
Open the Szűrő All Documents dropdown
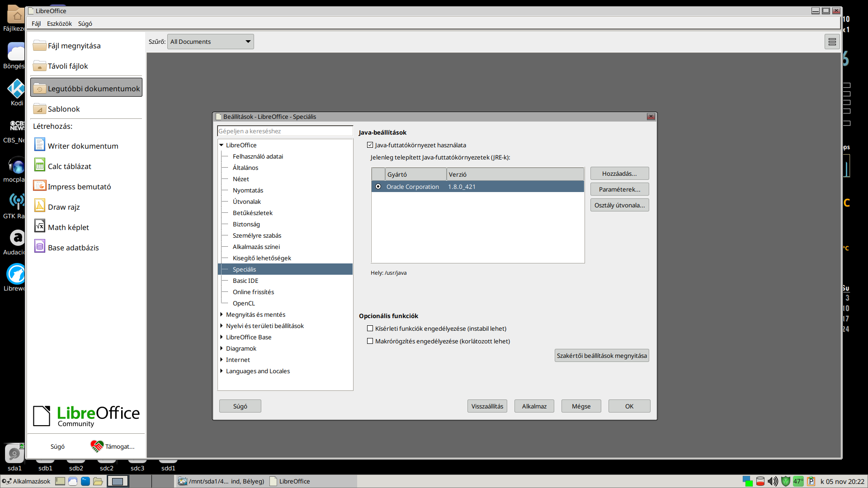pos(210,42)
